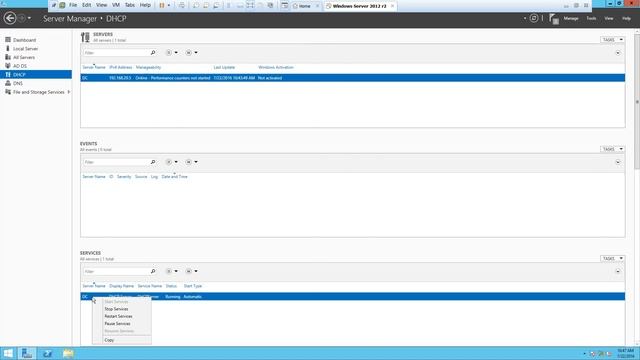Select Local Server in the sidebar

pyautogui.click(x=25, y=49)
